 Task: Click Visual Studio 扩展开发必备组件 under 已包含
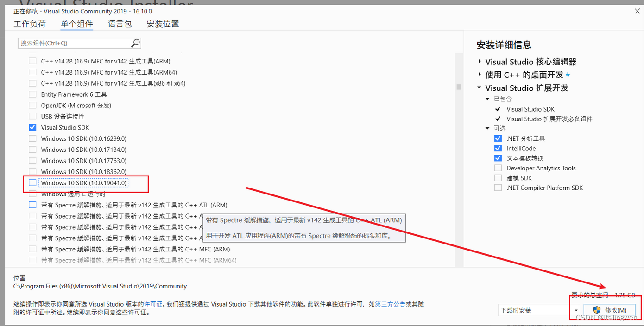pos(549,119)
